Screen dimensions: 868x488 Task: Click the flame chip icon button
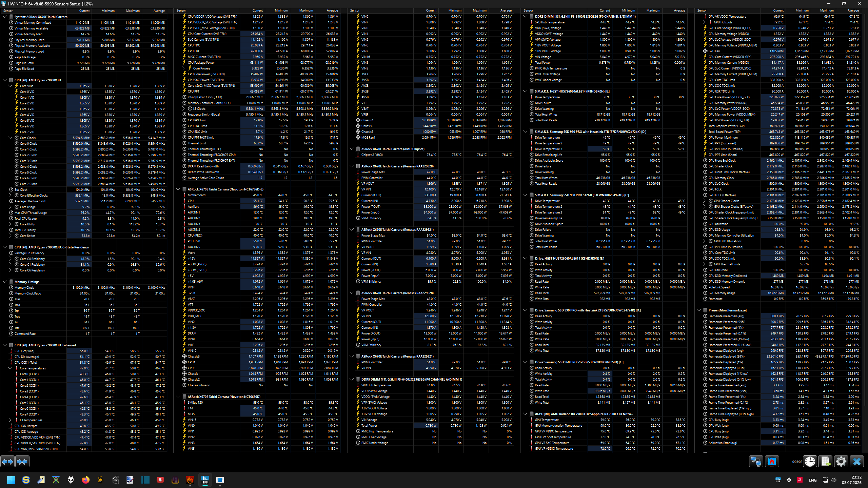(x=772, y=461)
